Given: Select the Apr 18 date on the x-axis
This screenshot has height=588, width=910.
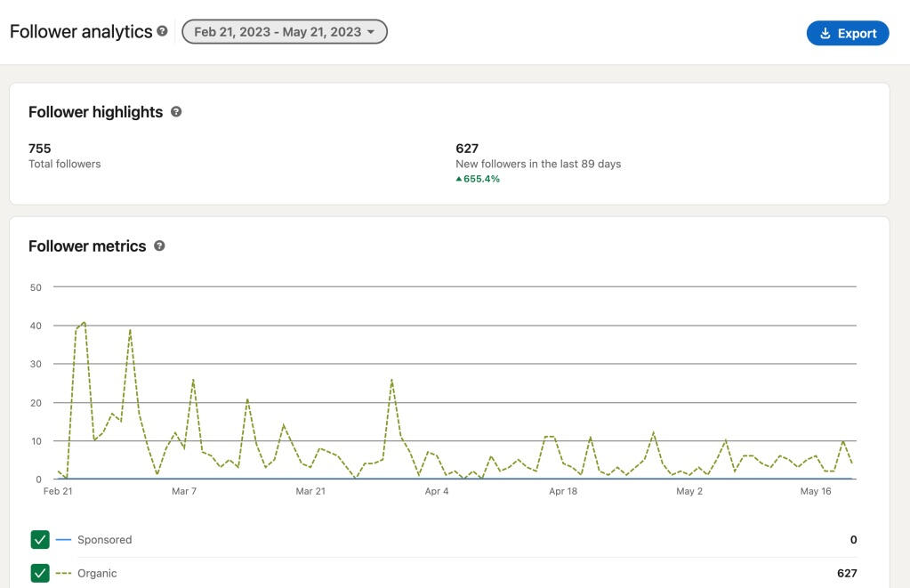Looking at the screenshot, I should 563,491.
